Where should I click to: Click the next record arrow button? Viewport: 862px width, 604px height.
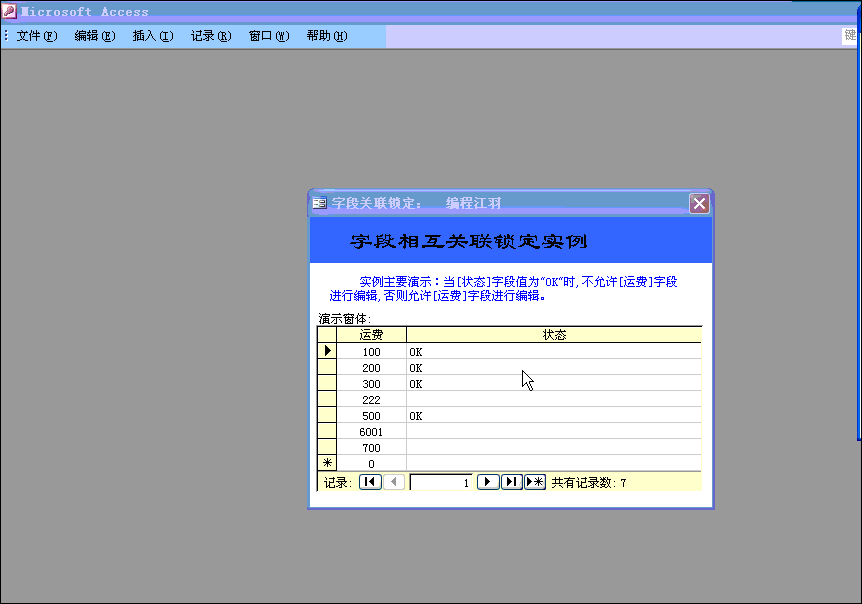(x=487, y=482)
